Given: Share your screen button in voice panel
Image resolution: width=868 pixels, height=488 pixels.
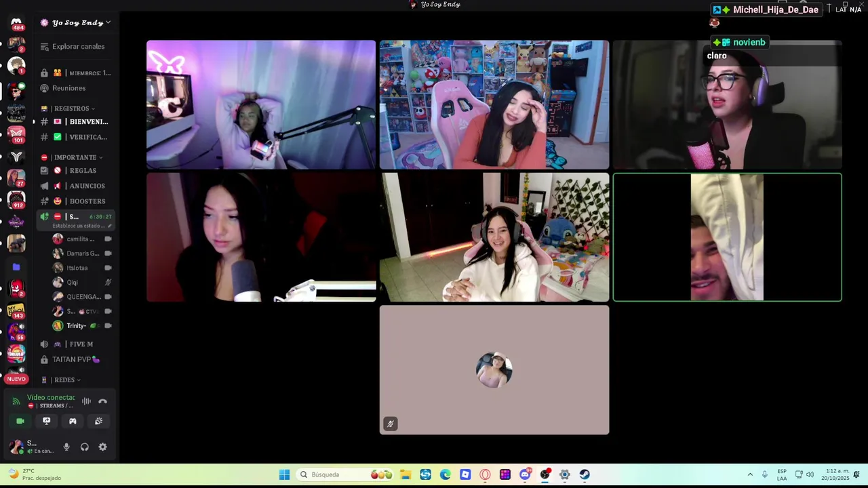Looking at the screenshot, I should pos(46,421).
